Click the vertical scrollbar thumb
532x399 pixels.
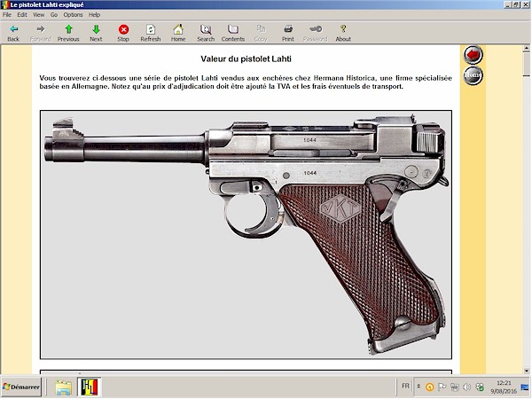[x=526, y=65]
